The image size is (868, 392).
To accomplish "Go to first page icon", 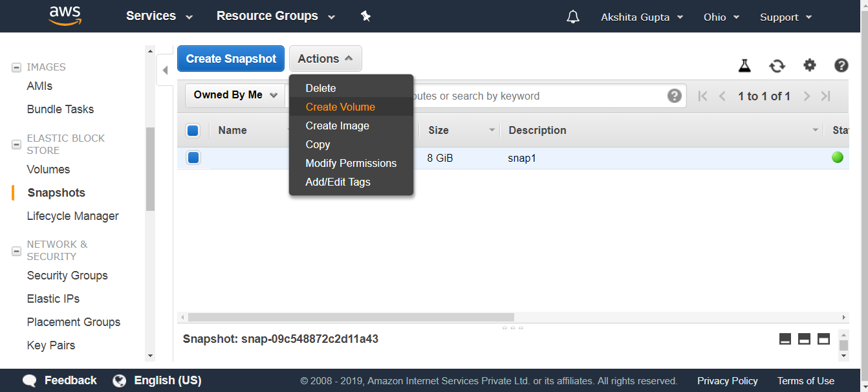I will (703, 96).
